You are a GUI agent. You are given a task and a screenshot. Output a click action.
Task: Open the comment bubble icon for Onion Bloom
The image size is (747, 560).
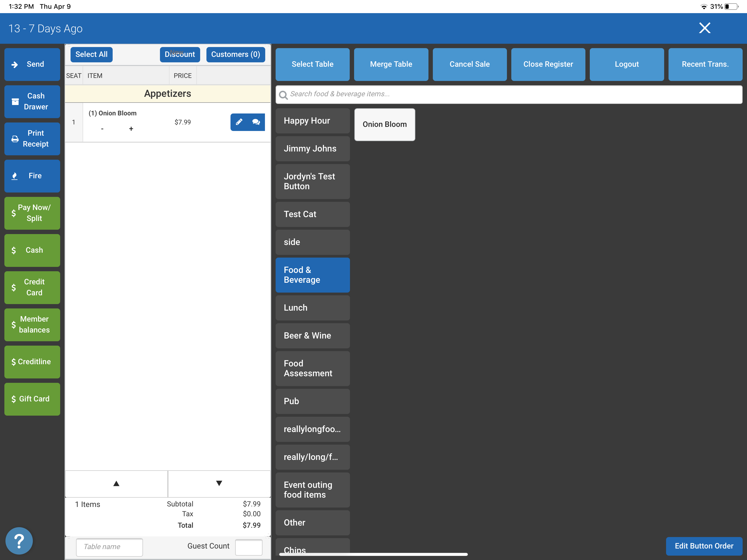pyautogui.click(x=256, y=122)
